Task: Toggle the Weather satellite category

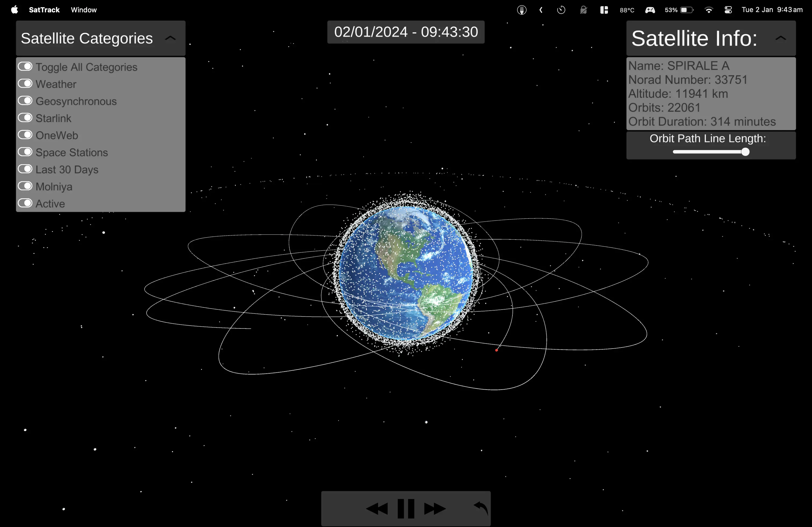Action: point(25,84)
